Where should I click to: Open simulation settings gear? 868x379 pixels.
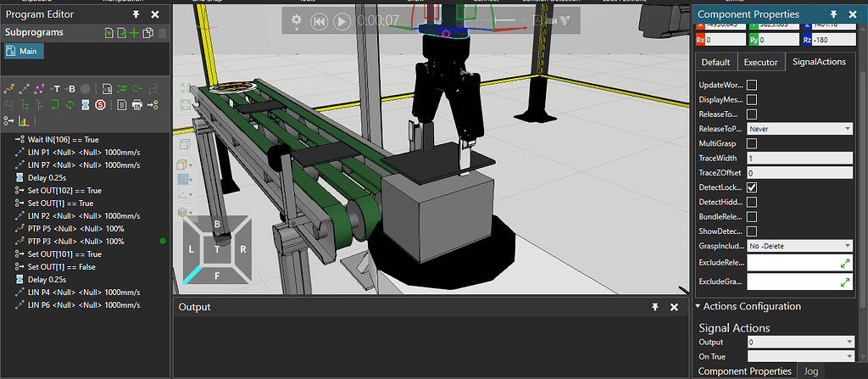click(x=297, y=21)
